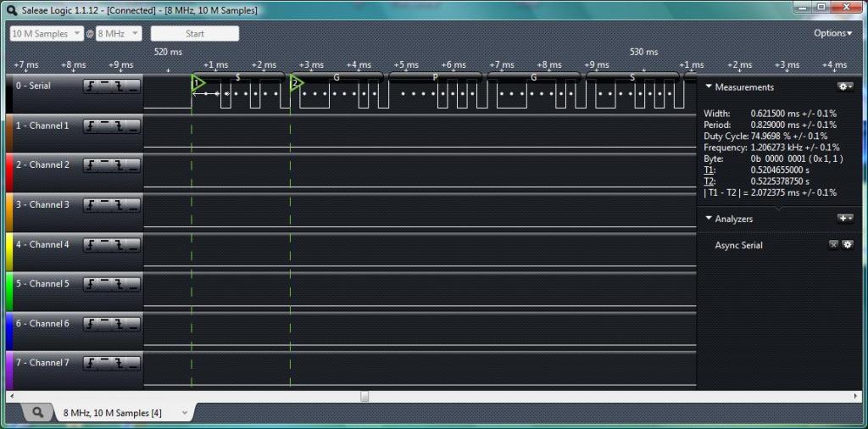Add a new analyzer with plus button
868x429 pixels.
pyautogui.click(x=844, y=219)
